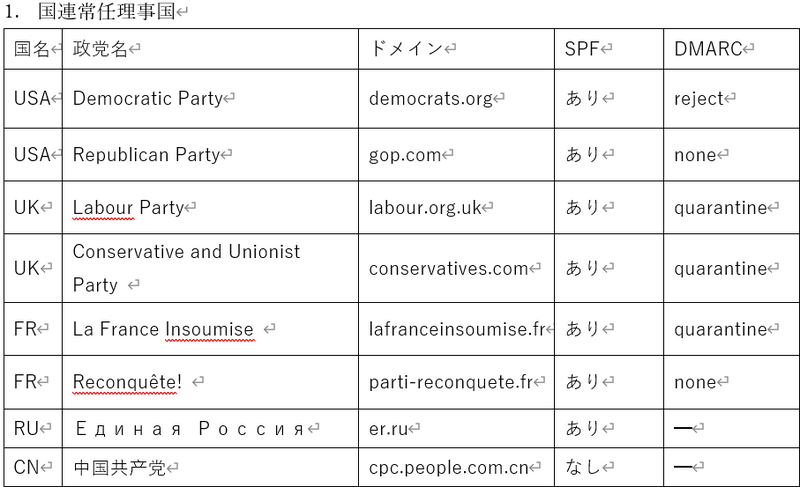The height and width of the screenshot is (487, 800).
Task: Click the Единая Россия party cell
Action: (x=189, y=429)
